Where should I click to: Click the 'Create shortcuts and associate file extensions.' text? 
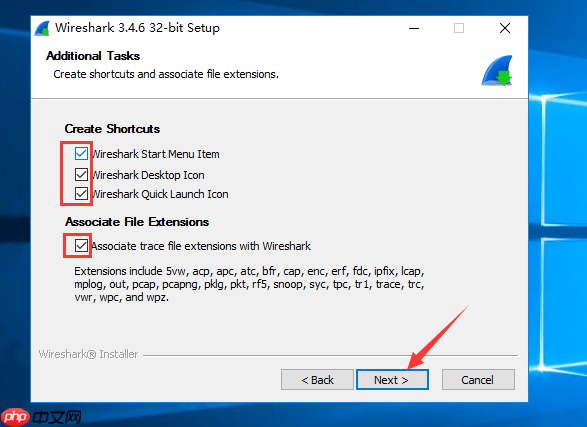coord(166,74)
